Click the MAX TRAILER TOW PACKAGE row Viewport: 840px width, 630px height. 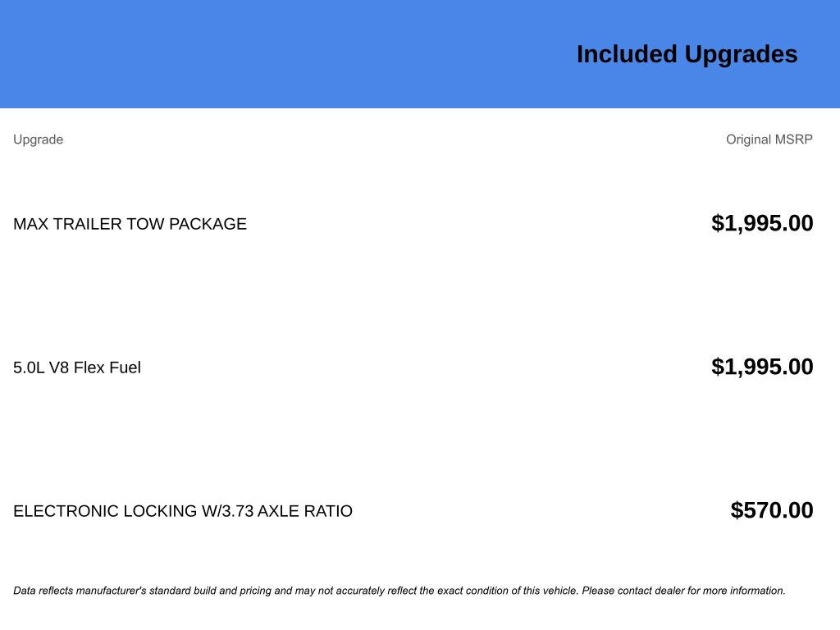click(413, 223)
